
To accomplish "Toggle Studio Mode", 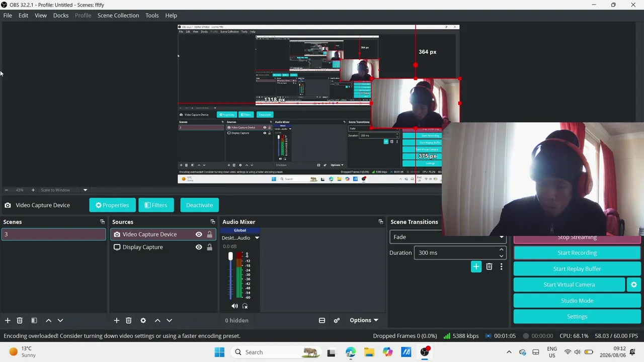I will click(577, 301).
